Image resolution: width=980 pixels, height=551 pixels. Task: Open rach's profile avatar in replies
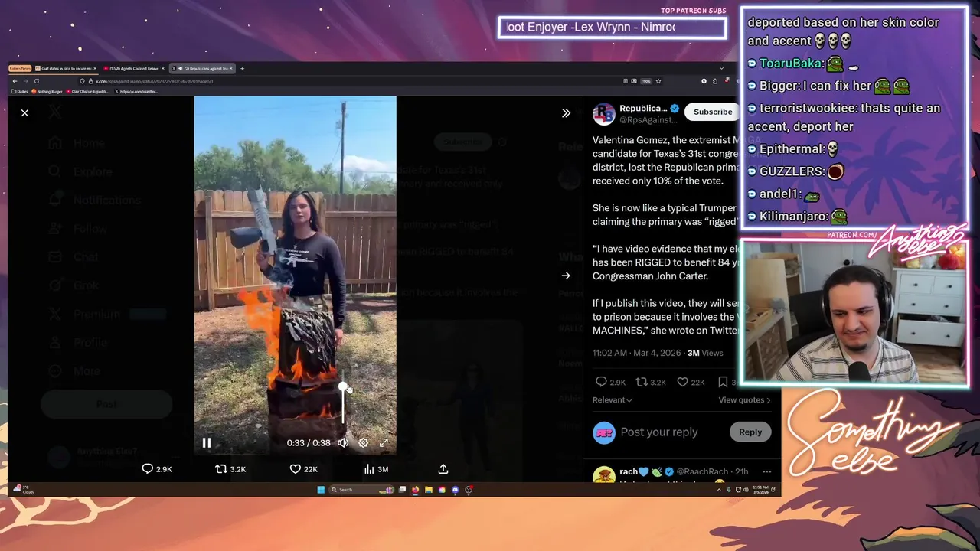[603, 475]
